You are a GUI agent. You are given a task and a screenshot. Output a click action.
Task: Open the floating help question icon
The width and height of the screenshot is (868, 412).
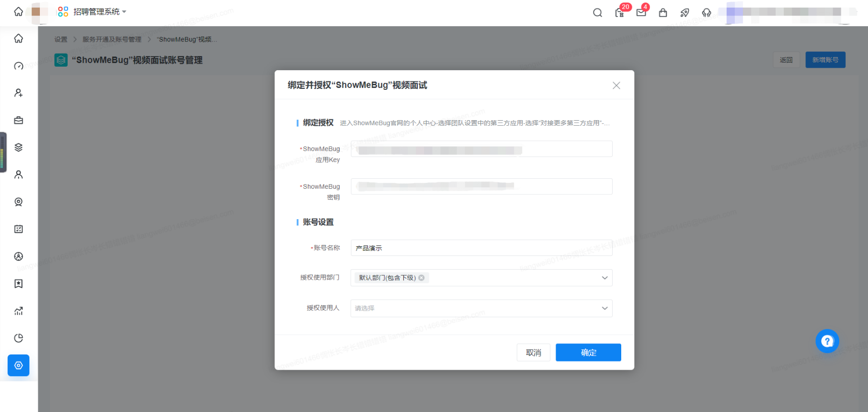pyautogui.click(x=827, y=341)
